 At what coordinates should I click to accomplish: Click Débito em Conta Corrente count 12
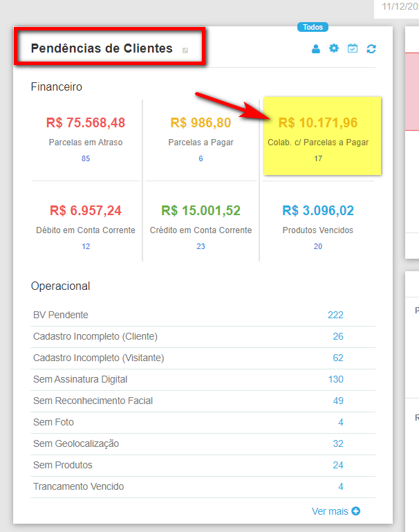coord(86,246)
